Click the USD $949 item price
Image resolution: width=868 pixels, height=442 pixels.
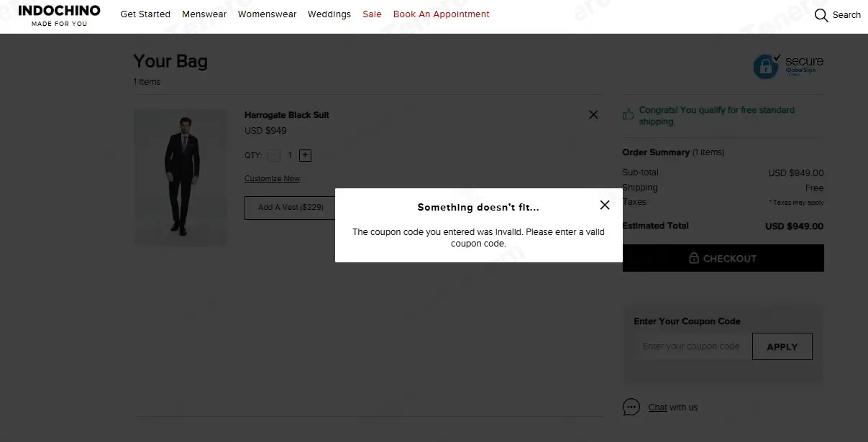click(265, 131)
